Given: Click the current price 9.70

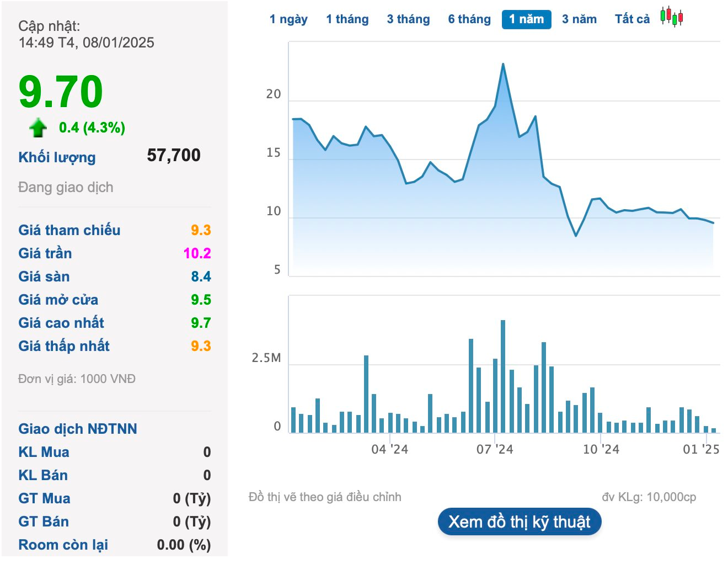Looking at the screenshot, I should [x=61, y=92].
